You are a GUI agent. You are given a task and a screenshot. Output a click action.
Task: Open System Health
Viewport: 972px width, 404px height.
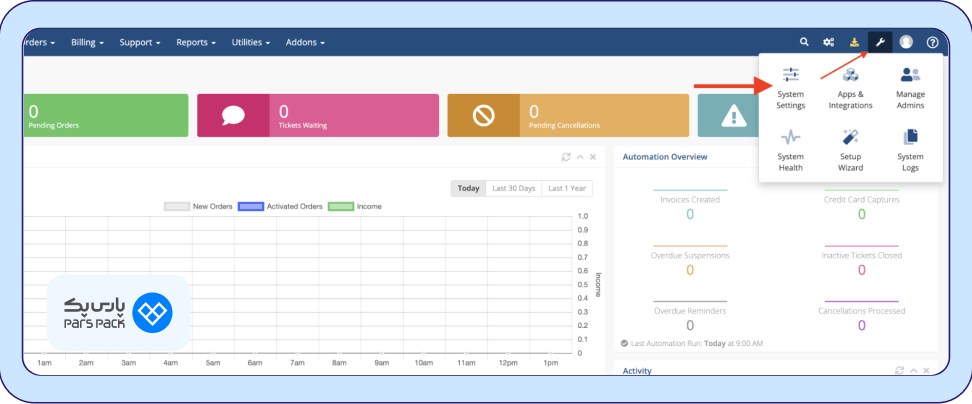[790, 151]
